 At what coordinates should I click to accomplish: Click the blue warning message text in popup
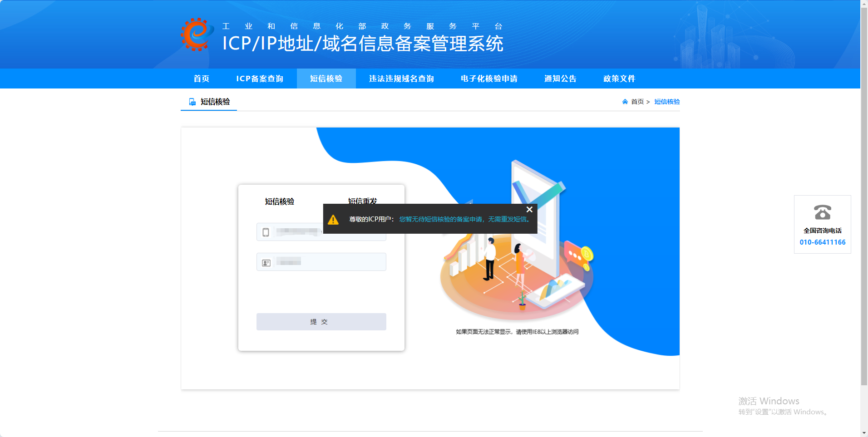465,219
